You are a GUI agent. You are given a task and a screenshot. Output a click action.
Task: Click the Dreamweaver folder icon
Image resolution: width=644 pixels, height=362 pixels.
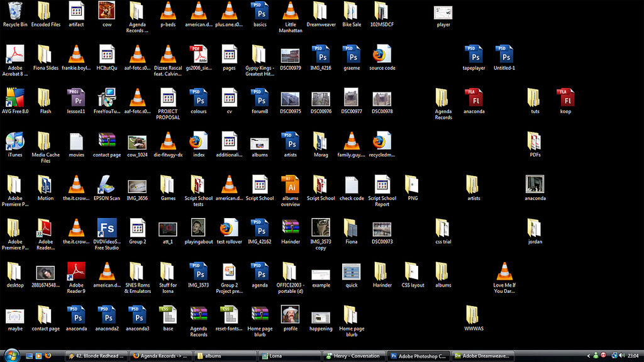coord(321,11)
